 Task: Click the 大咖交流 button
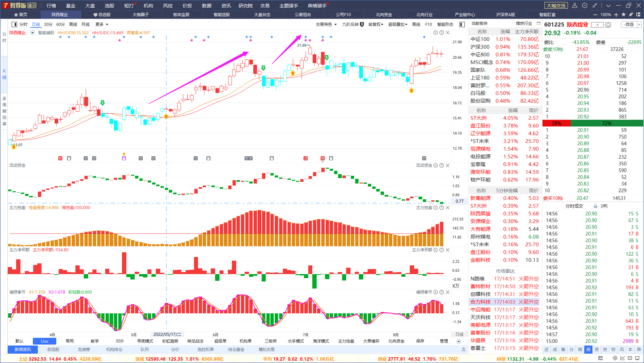tap(556, 6)
